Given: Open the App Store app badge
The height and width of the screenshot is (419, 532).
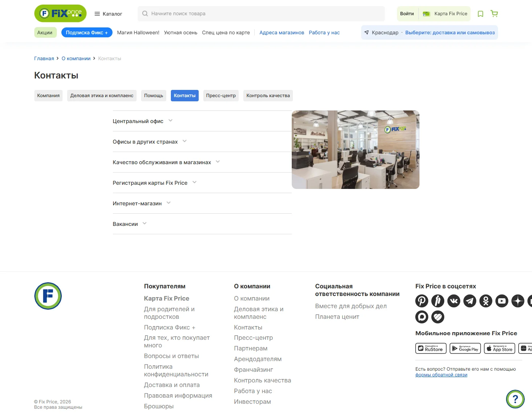Looking at the screenshot, I should (x=500, y=349).
